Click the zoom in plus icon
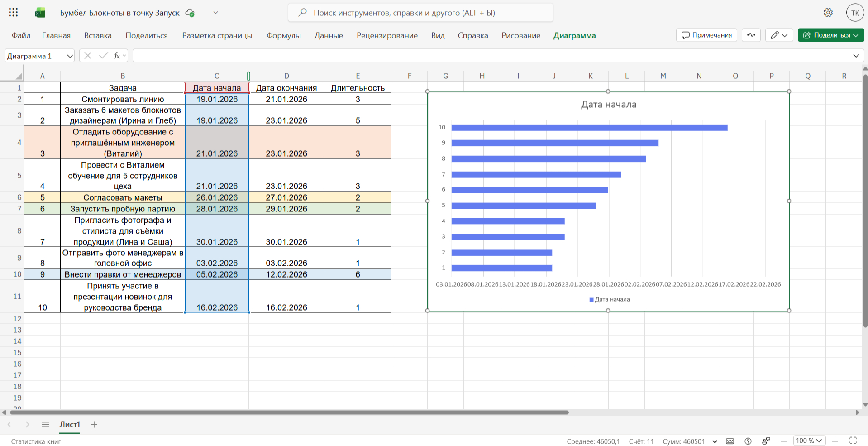This screenshot has width=868, height=446. (835, 441)
